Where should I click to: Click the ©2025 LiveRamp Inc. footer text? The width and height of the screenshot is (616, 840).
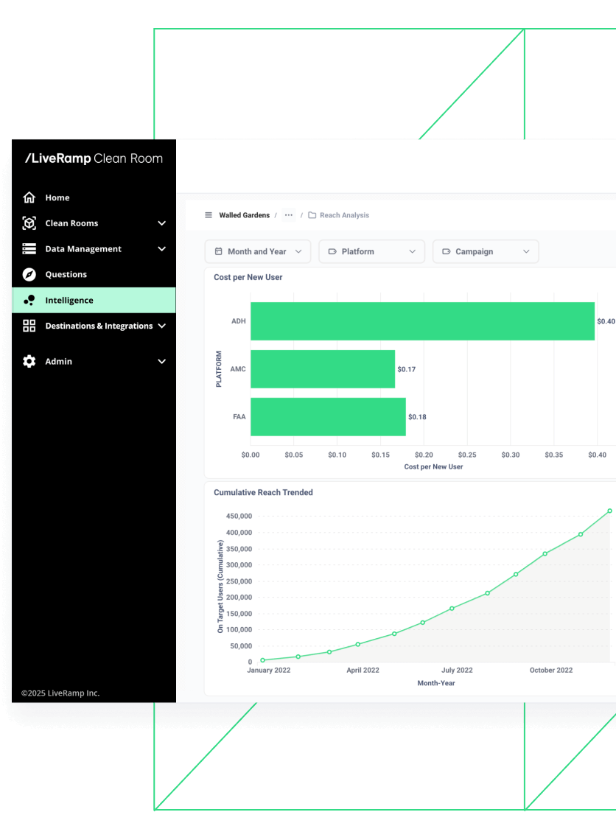[60, 693]
